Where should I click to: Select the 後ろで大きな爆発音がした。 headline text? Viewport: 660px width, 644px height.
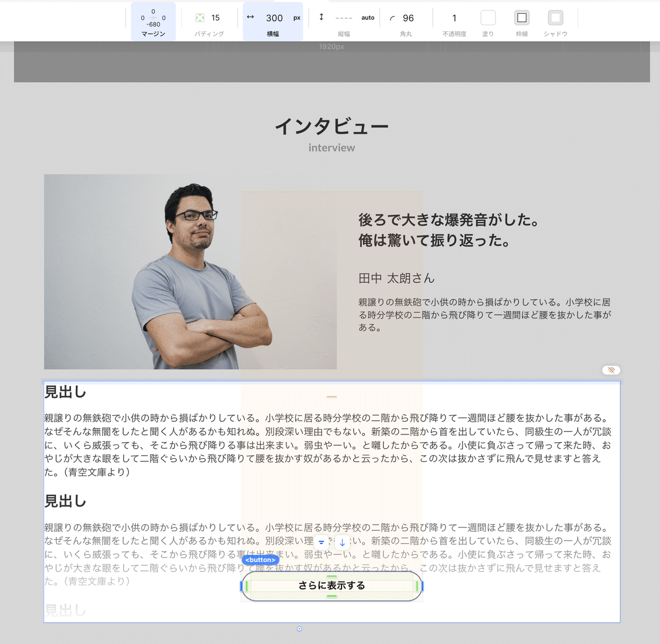tap(449, 220)
